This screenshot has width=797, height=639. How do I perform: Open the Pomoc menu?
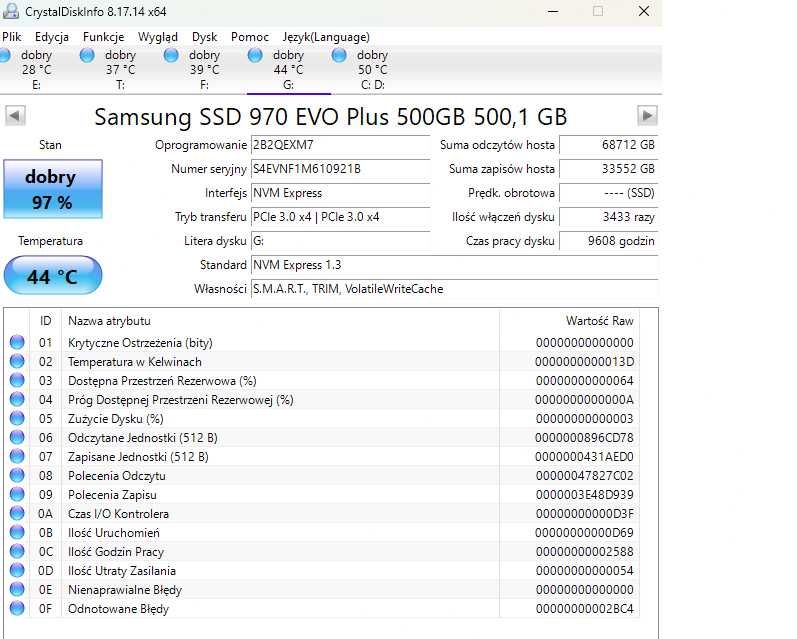[250, 37]
